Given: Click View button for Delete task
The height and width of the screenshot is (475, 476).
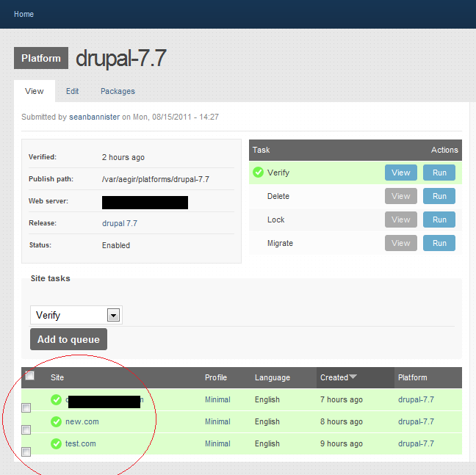Looking at the screenshot, I should [401, 196].
